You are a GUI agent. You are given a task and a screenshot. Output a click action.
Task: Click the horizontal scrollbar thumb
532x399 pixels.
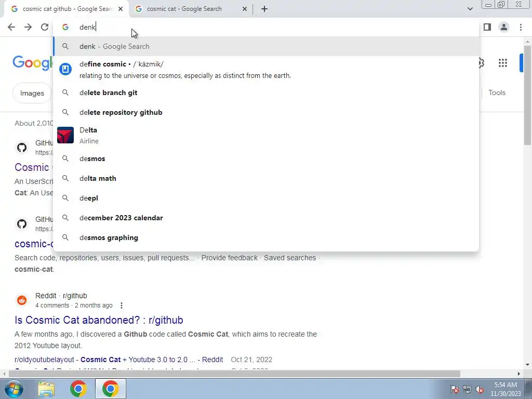(x=234, y=374)
